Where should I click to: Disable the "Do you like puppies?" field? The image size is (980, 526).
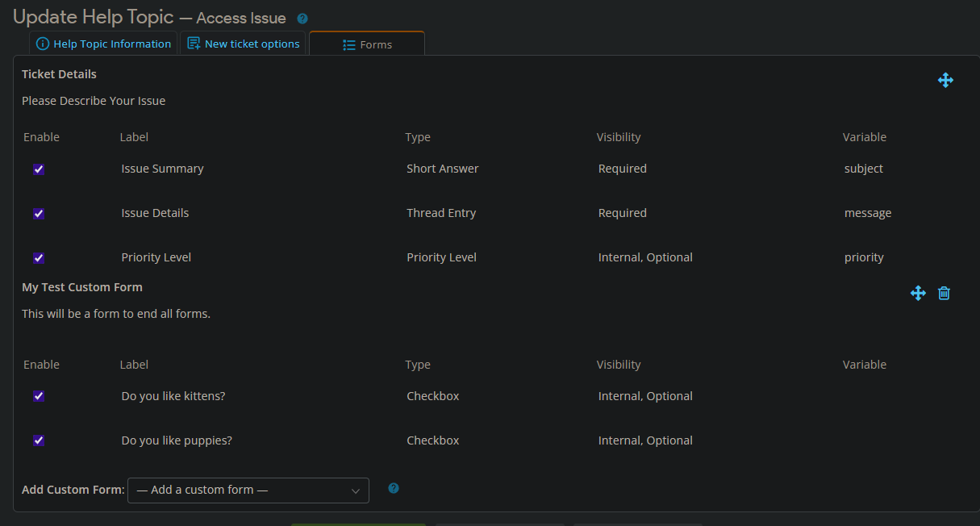tap(39, 440)
